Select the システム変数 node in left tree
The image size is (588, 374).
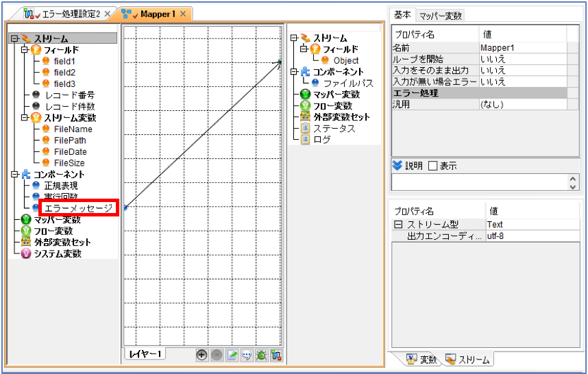point(58,253)
